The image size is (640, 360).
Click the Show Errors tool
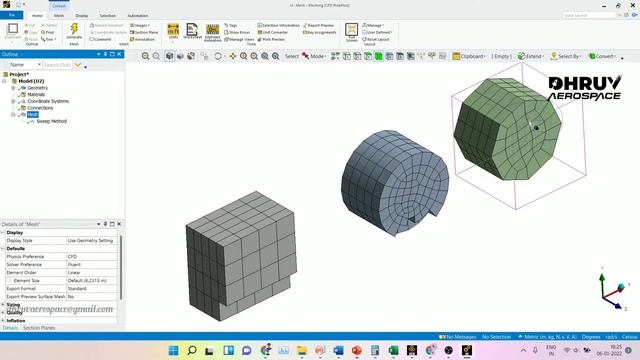coord(237,32)
